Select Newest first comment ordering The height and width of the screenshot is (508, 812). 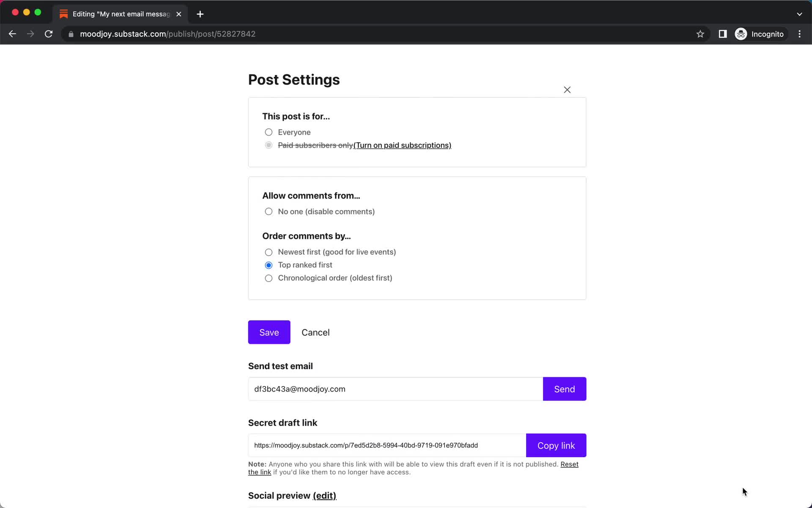point(268,251)
